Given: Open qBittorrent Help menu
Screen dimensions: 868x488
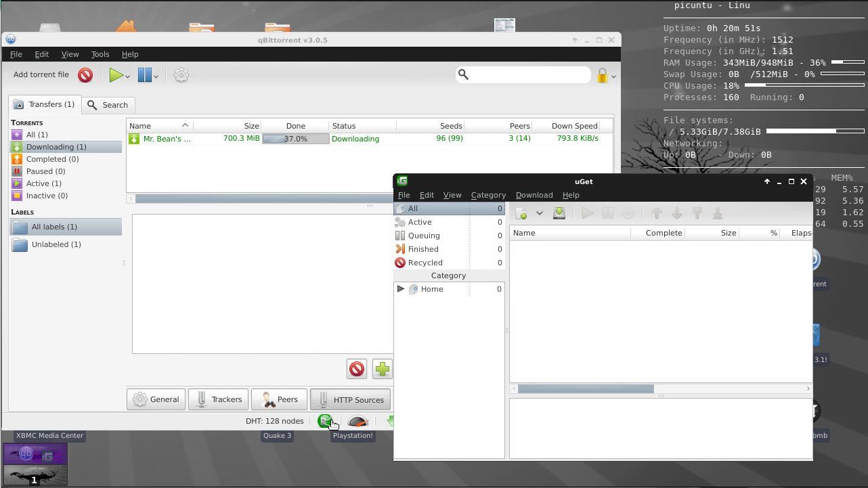Looking at the screenshot, I should click(130, 54).
